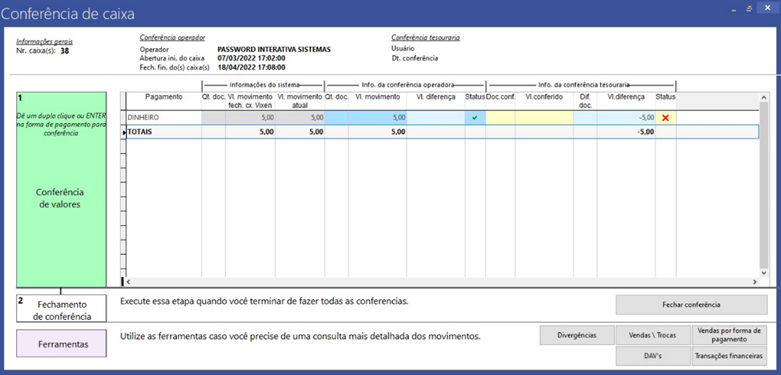Click the horizontal scroll left arrow
This screenshot has height=375, width=781.
[x=129, y=282]
